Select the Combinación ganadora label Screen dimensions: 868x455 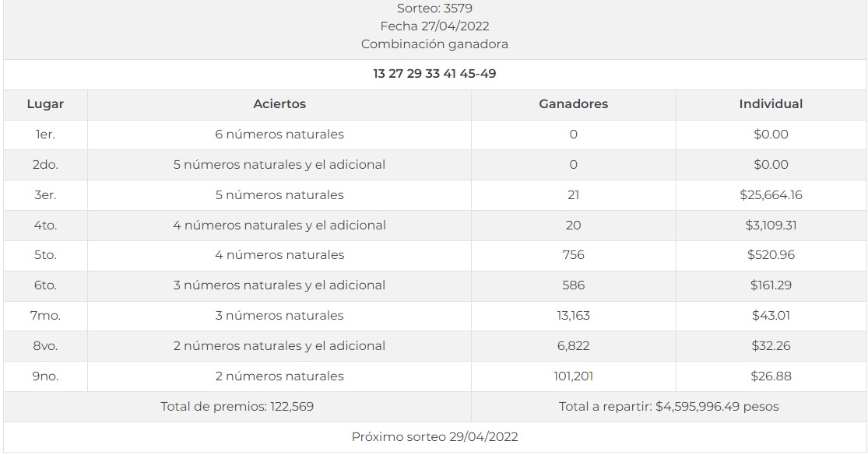pyautogui.click(x=434, y=44)
